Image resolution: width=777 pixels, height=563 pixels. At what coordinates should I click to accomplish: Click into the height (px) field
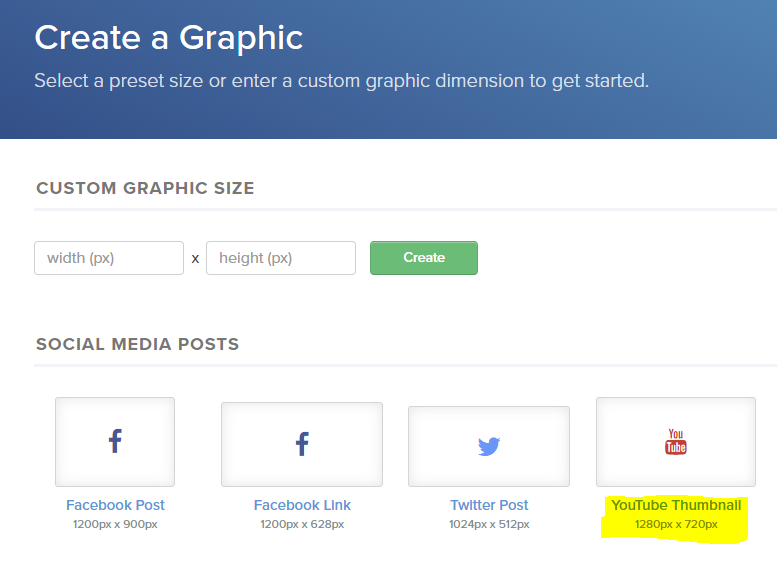tap(281, 258)
